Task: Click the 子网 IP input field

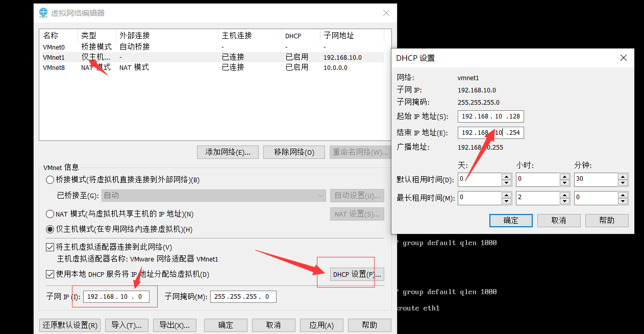Action: tap(116, 297)
